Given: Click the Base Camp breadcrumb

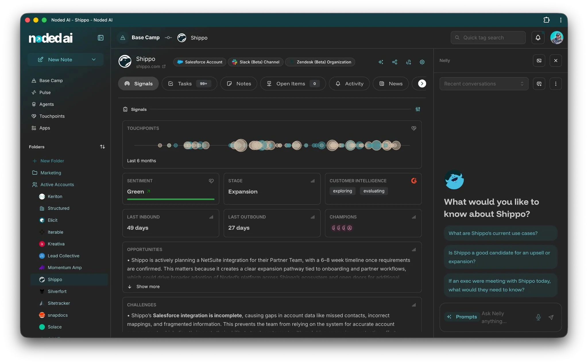Looking at the screenshot, I should [146, 38].
